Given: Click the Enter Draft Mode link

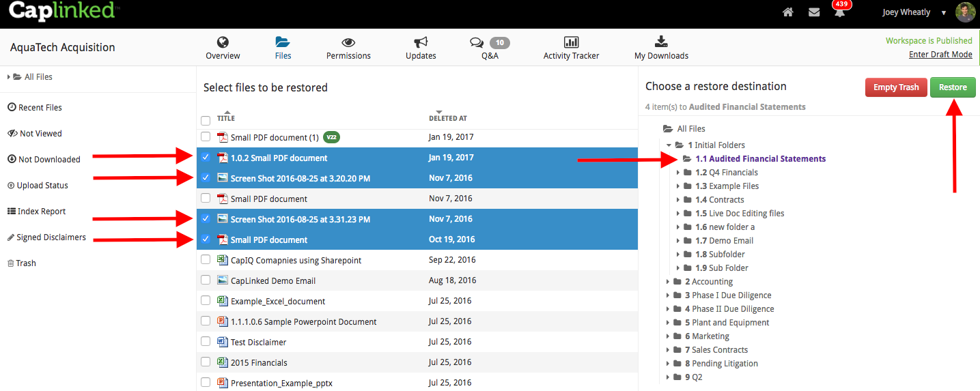Looking at the screenshot, I should coord(940,55).
